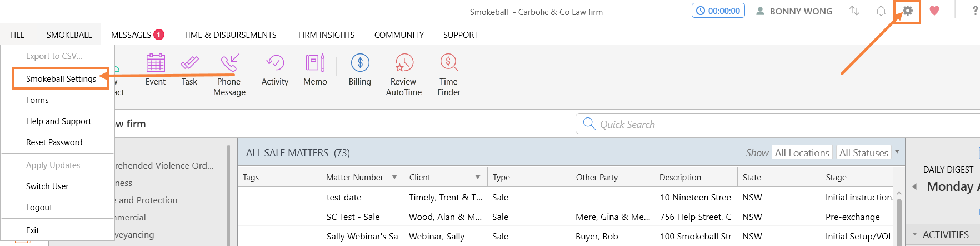Open the FIRM INSIGHTS tab
Screen dimensions: 980x246
326,35
